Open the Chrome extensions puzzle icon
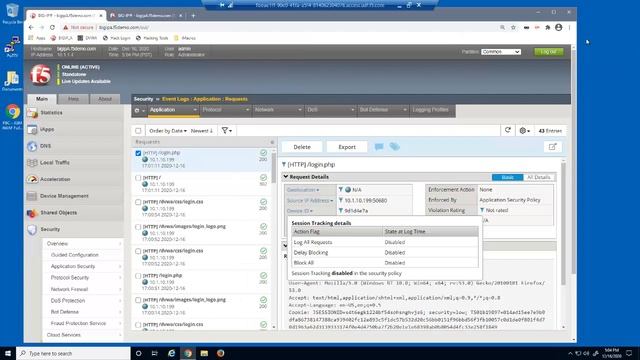640x360 pixels. pyautogui.click(x=548, y=27)
